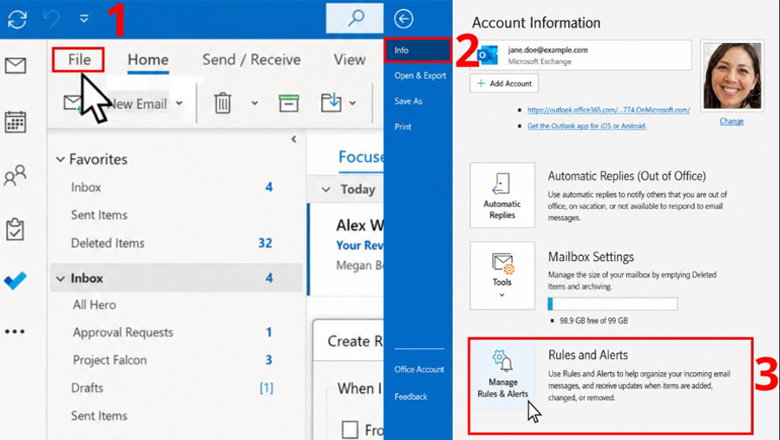This screenshot has width=780, height=440.
Task: Click the back arrow in backstage view
Action: [403, 19]
